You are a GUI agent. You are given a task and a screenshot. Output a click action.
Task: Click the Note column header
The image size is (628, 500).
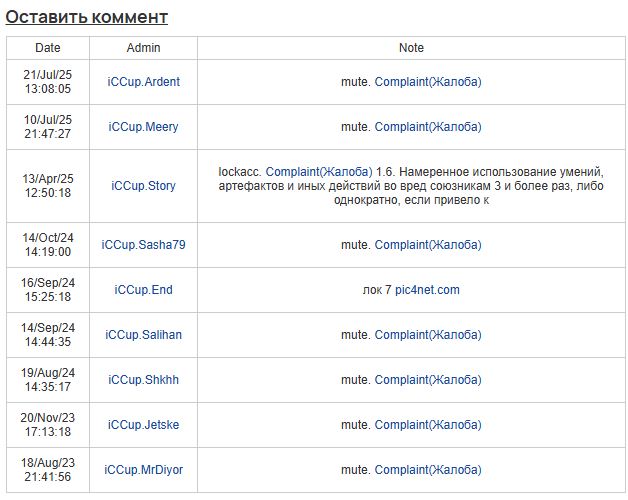coord(411,48)
